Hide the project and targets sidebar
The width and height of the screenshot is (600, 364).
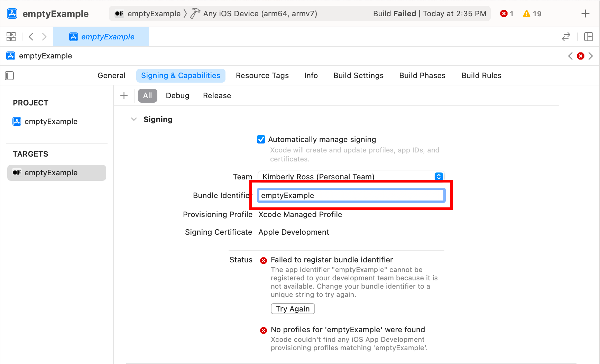(9, 76)
